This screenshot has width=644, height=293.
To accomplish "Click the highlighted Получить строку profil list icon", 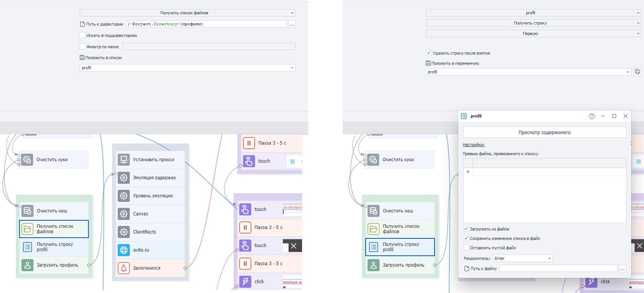I will pyautogui.click(x=374, y=247).
